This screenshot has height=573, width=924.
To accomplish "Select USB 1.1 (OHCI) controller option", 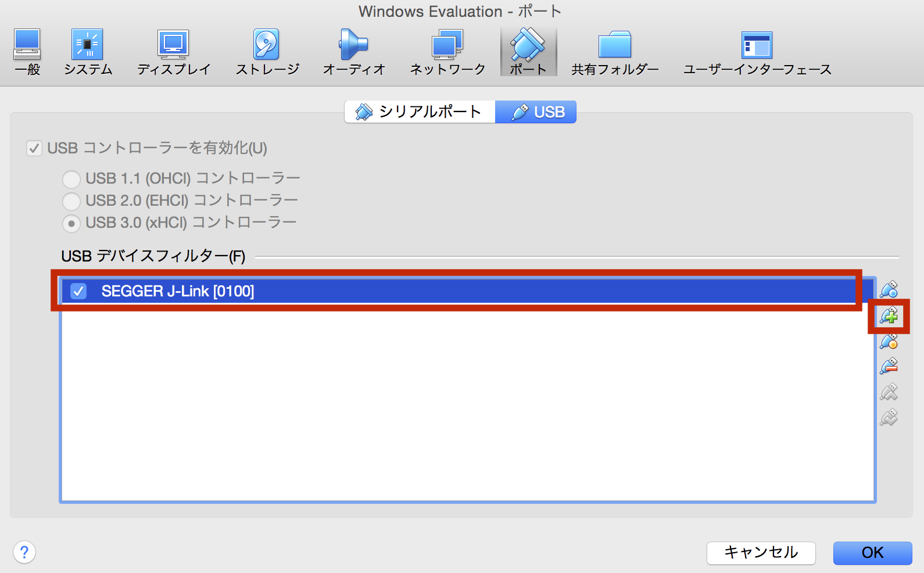I will pos(71,178).
